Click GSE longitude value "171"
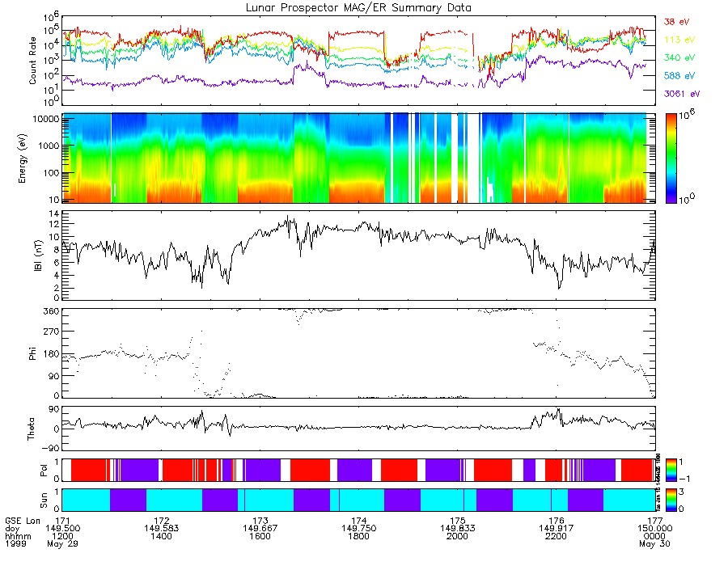 62,521
